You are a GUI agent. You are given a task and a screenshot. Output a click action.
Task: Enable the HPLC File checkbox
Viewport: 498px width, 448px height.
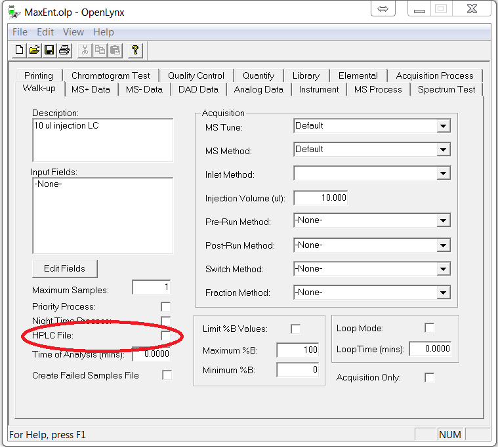[x=166, y=336]
